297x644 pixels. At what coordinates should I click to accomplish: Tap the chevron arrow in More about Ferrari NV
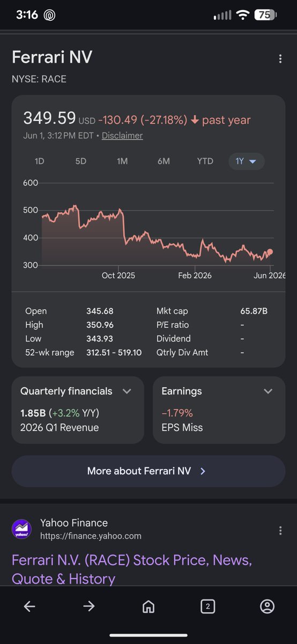tap(203, 471)
